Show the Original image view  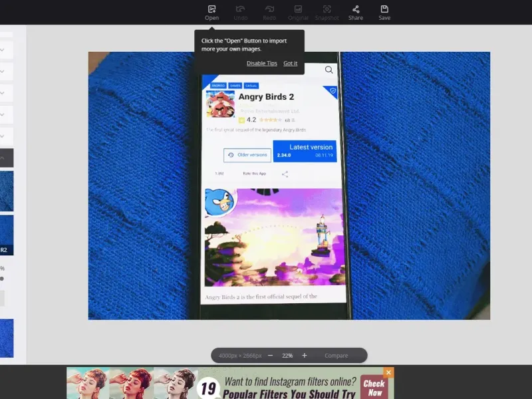pyautogui.click(x=298, y=13)
